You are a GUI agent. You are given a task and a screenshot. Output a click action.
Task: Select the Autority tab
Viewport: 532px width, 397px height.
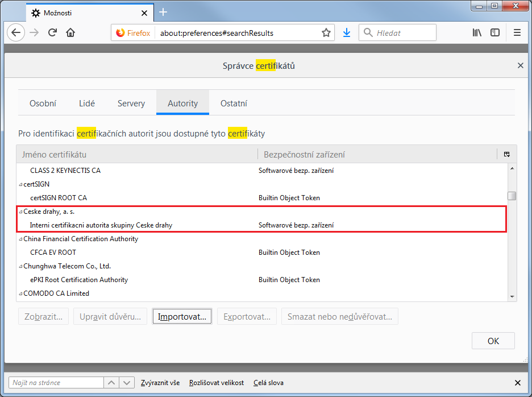coord(182,104)
